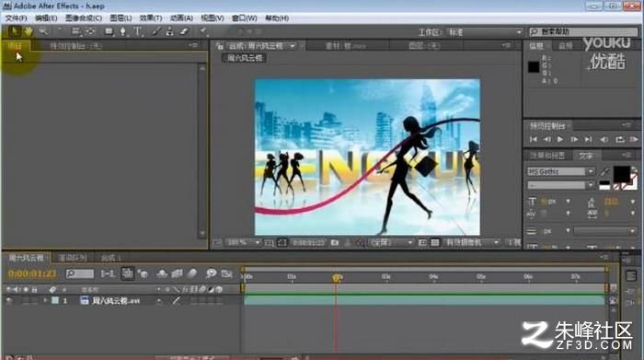
Task: Switch to the 信息 info tab
Action: coord(536,46)
